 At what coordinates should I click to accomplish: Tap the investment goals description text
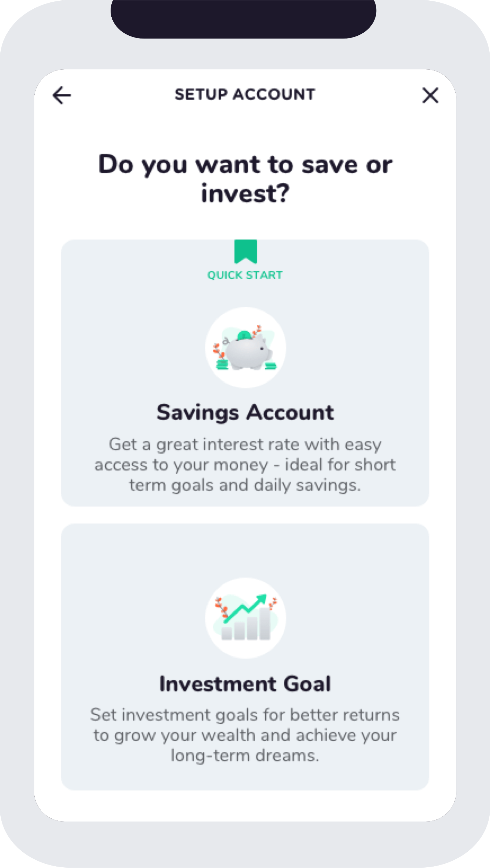point(245,735)
